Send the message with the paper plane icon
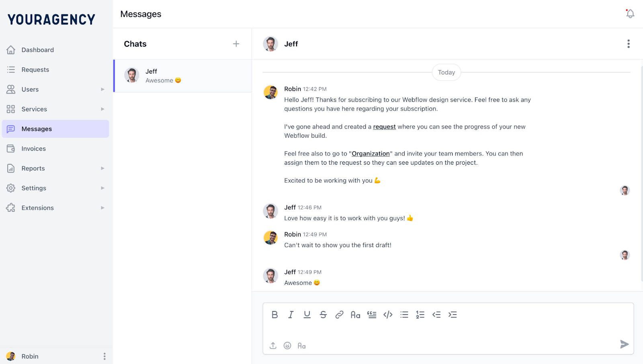Viewport: 643px width, 364px height. coord(624,344)
